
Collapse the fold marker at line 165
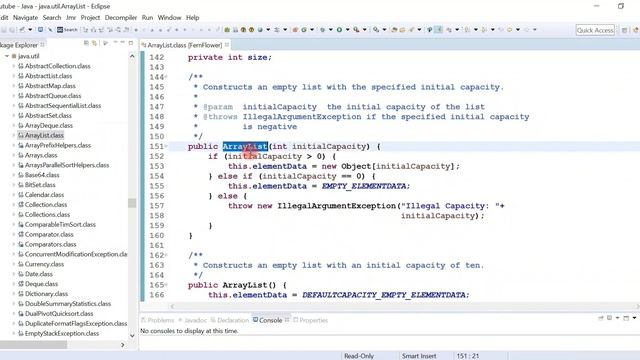click(x=167, y=285)
